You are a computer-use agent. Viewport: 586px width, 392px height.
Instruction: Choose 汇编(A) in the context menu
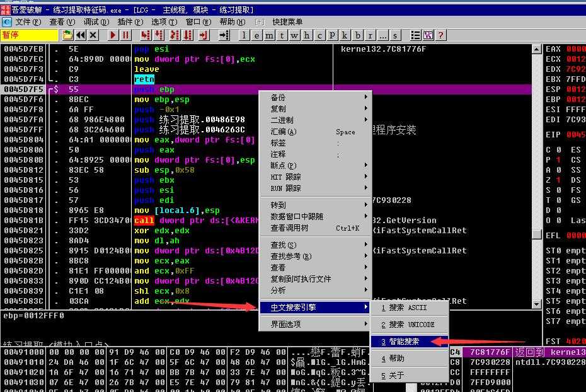click(x=316, y=132)
